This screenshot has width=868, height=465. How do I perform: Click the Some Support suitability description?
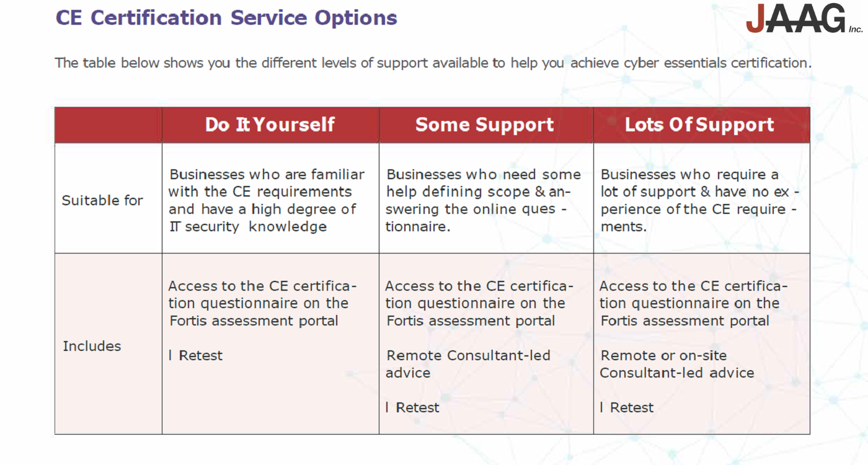click(483, 200)
